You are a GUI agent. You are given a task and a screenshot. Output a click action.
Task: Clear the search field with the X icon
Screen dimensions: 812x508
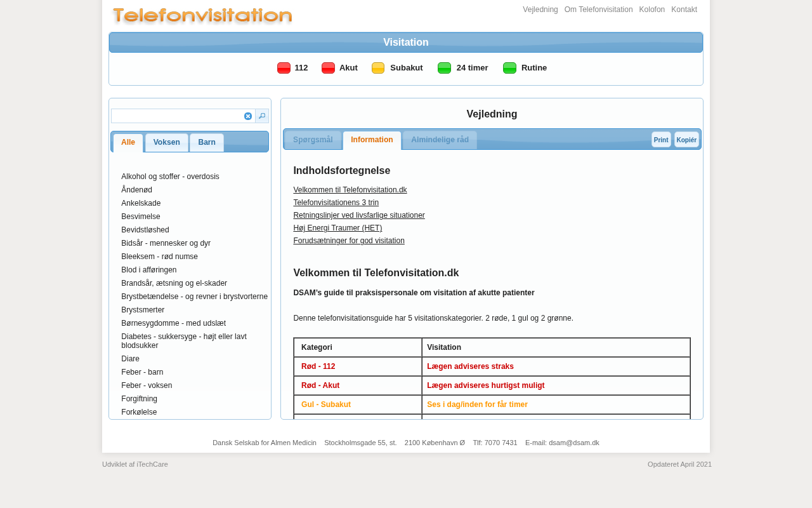(x=248, y=116)
